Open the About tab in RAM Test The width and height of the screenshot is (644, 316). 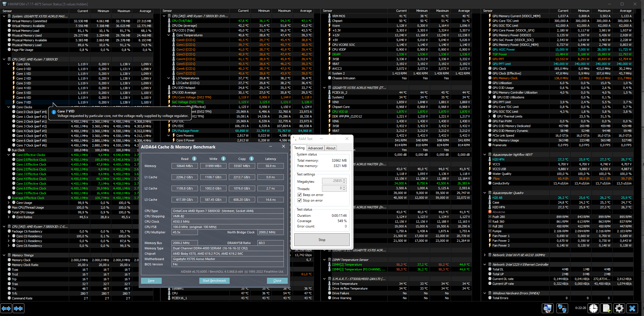(x=330, y=148)
